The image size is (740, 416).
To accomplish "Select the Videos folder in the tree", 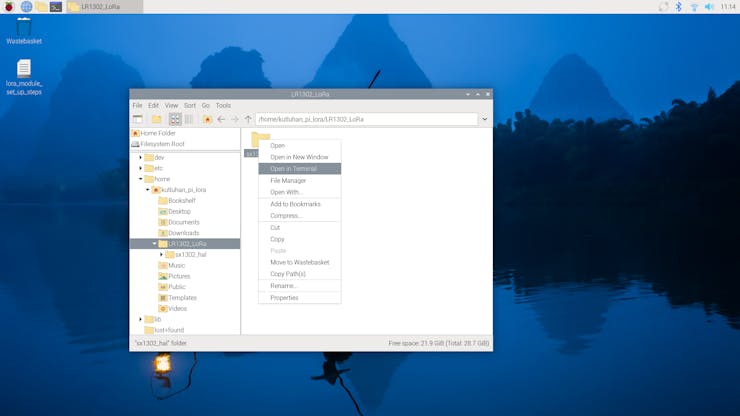I will (x=173, y=309).
